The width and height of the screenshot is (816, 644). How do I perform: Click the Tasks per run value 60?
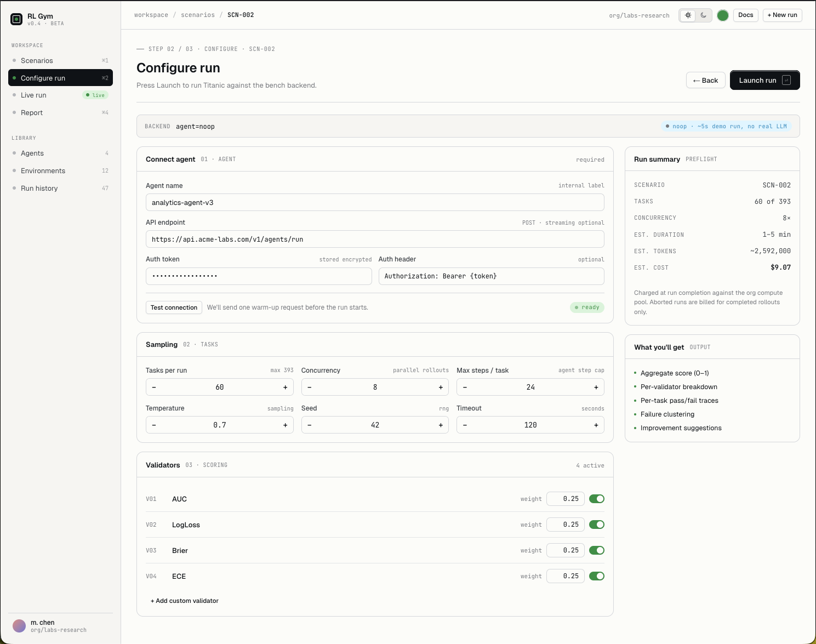[x=220, y=387]
